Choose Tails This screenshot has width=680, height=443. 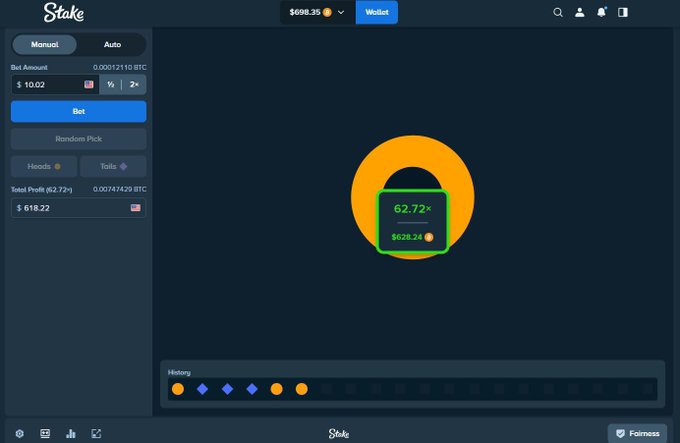coord(113,166)
